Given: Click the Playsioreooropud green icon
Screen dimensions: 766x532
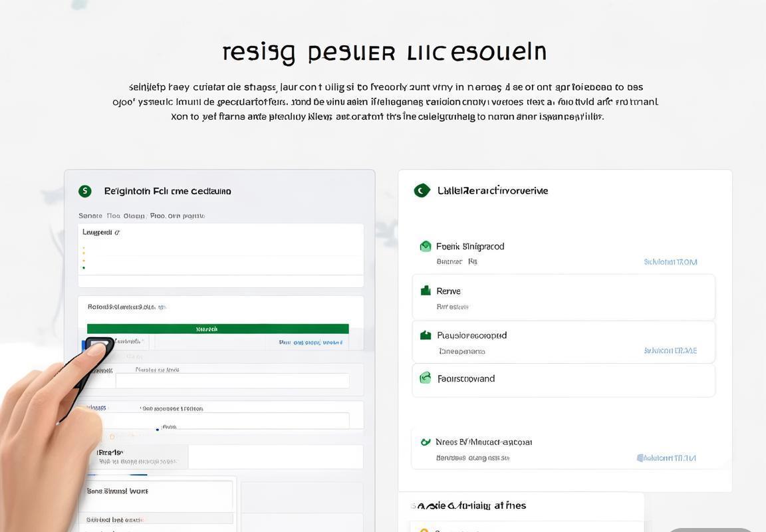Looking at the screenshot, I should [426, 335].
